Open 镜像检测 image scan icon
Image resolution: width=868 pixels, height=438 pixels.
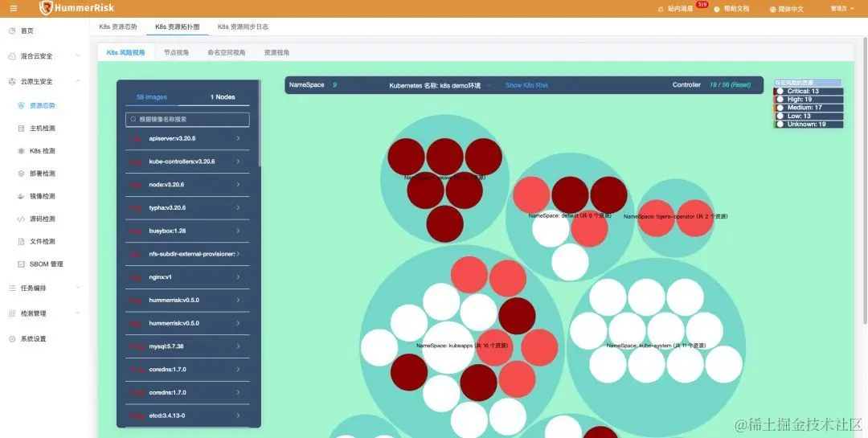click(x=21, y=196)
